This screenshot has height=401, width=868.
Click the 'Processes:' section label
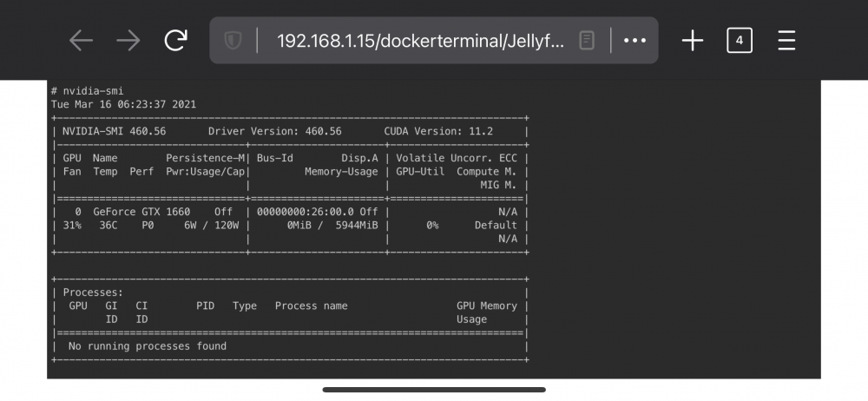(x=93, y=293)
